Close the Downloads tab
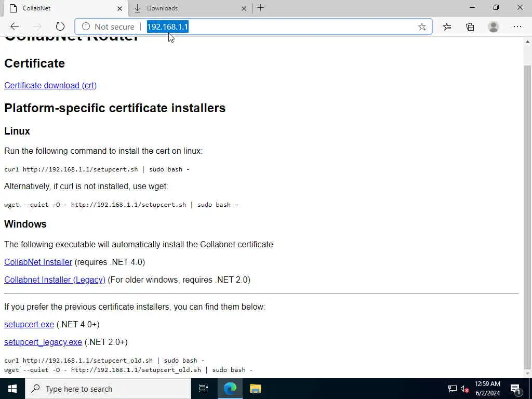 click(x=244, y=8)
